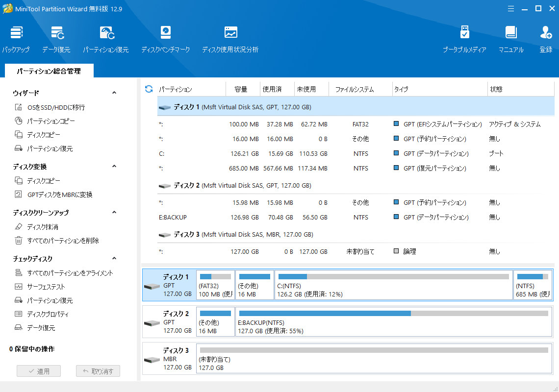Open ディスク使用状況分析 space analyzer
This screenshot has width=559, height=392.
tap(230, 39)
